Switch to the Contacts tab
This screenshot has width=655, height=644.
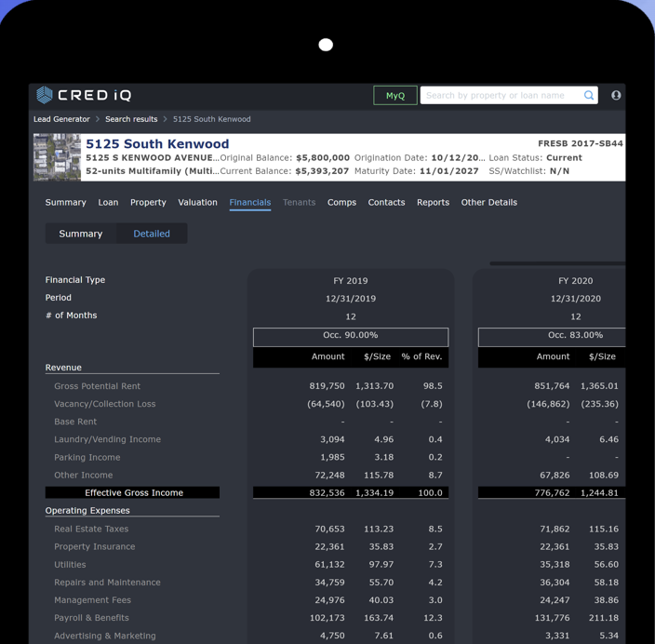(x=386, y=202)
